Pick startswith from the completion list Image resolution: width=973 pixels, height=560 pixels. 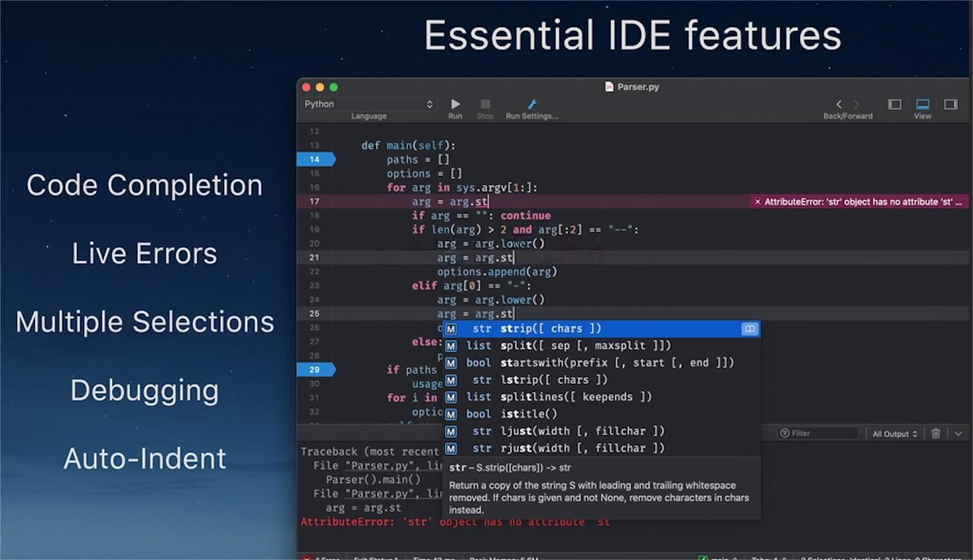(x=601, y=363)
